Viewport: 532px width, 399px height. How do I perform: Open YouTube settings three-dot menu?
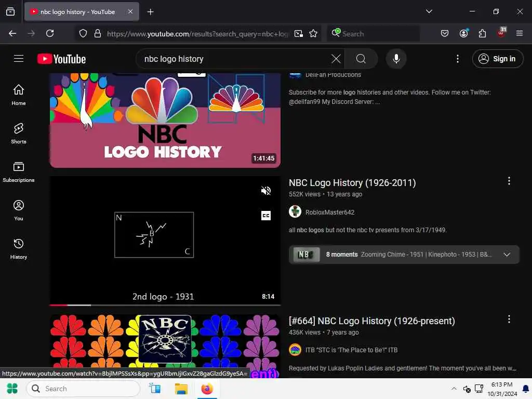pos(457,59)
